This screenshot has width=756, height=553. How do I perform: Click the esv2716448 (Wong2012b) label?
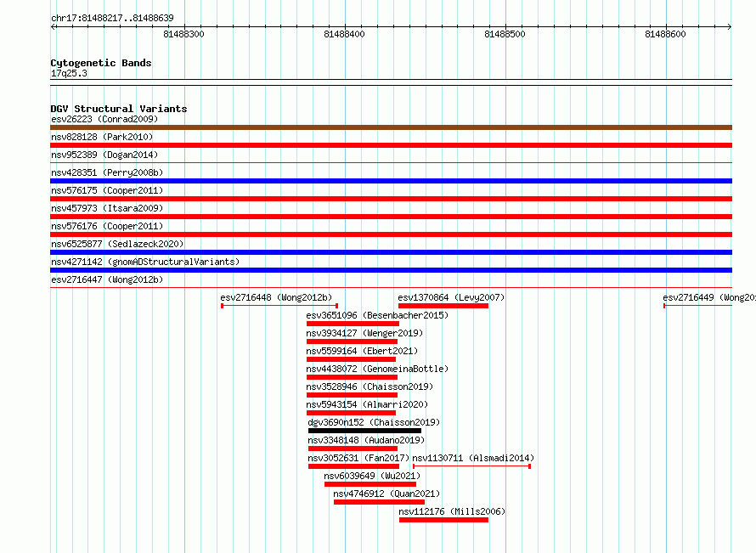276,297
